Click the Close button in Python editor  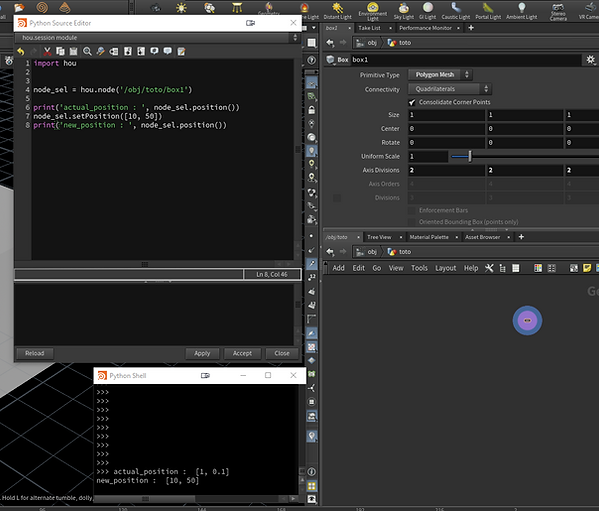(282, 353)
